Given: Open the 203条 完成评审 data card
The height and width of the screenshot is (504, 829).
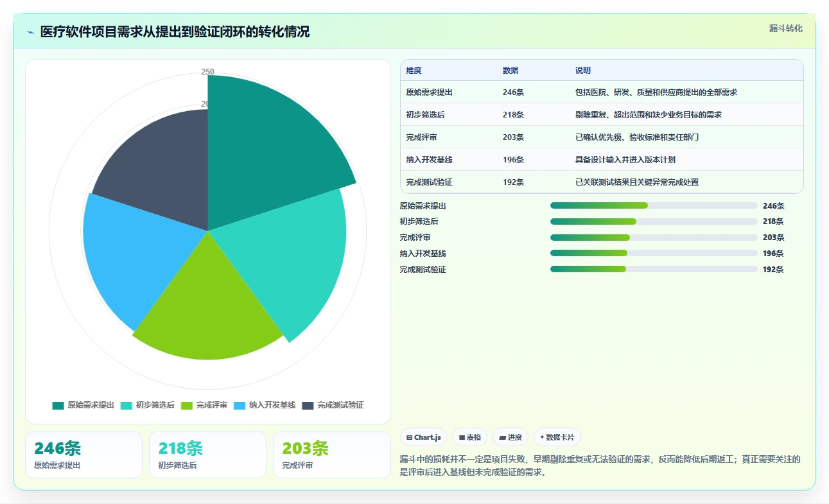Looking at the screenshot, I should pyautogui.click(x=331, y=455).
